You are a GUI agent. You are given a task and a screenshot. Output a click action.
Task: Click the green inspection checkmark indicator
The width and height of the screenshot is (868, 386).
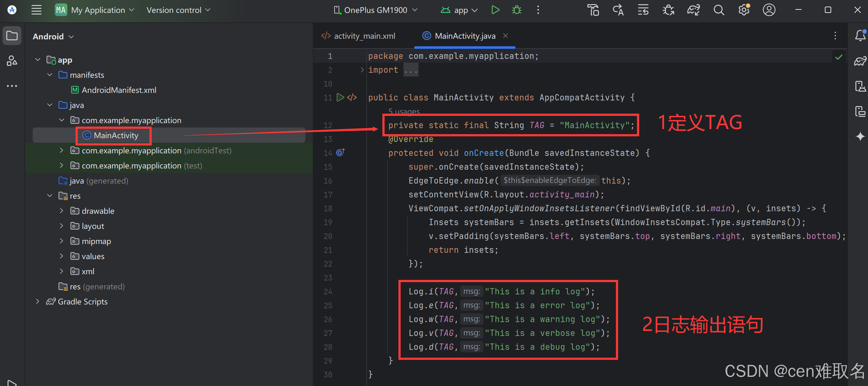click(x=839, y=57)
